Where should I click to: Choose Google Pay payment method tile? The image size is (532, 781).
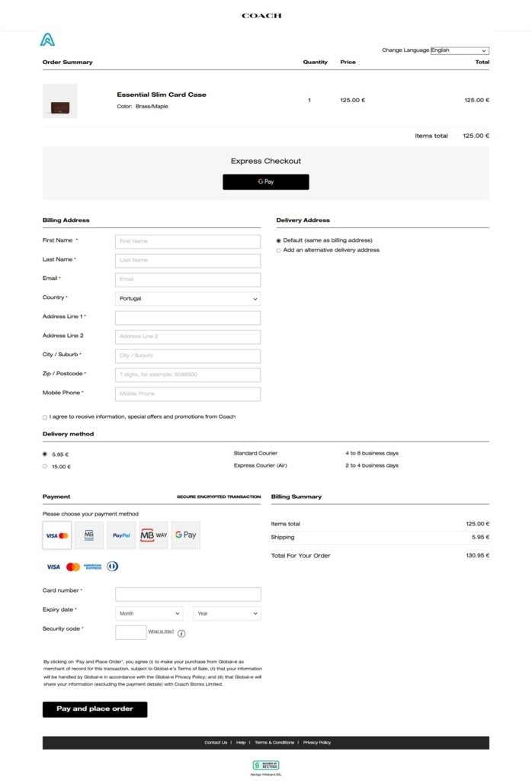(186, 535)
